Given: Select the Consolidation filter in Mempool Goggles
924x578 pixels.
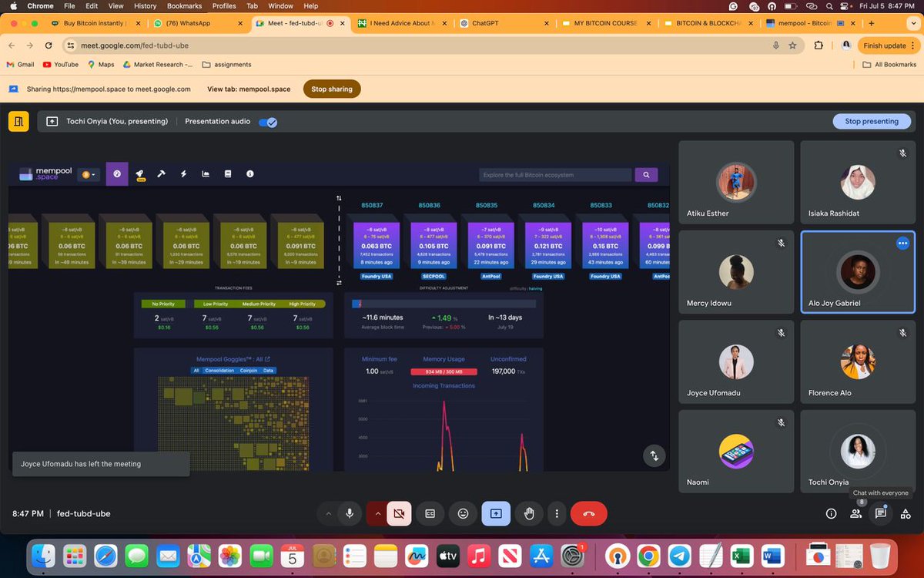Looking at the screenshot, I should click(219, 371).
